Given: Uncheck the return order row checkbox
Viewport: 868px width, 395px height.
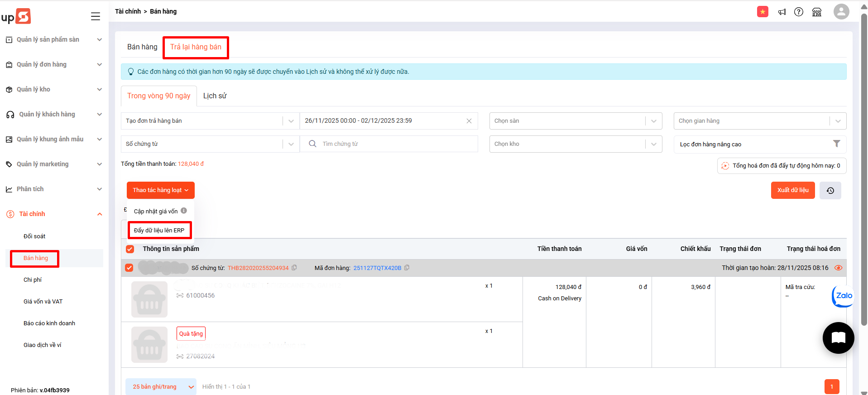Looking at the screenshot, I should (129, 268).
